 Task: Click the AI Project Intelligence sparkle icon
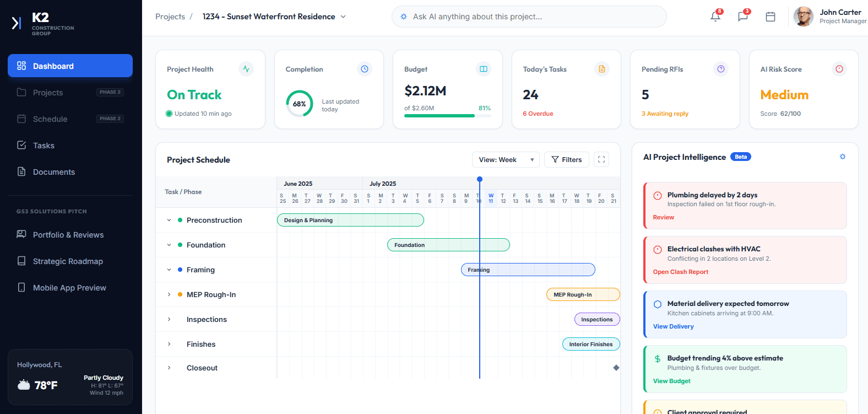[x=843, y=157]
